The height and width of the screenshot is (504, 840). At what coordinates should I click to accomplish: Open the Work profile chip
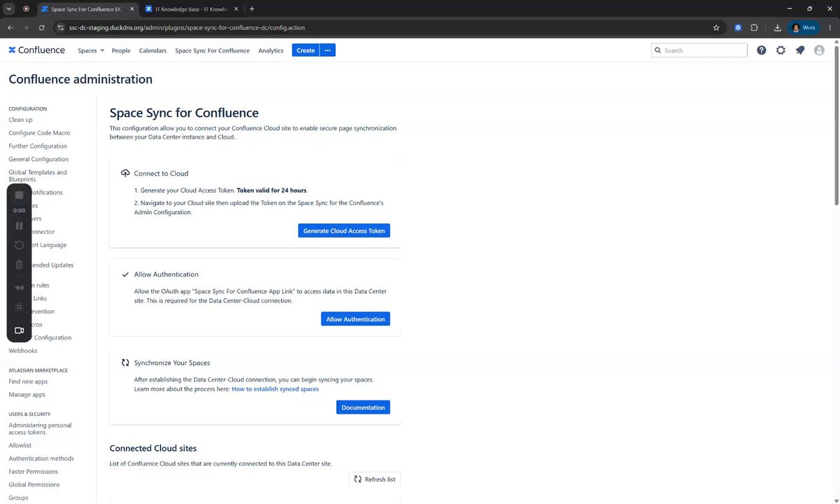click(x=804, y=28)
